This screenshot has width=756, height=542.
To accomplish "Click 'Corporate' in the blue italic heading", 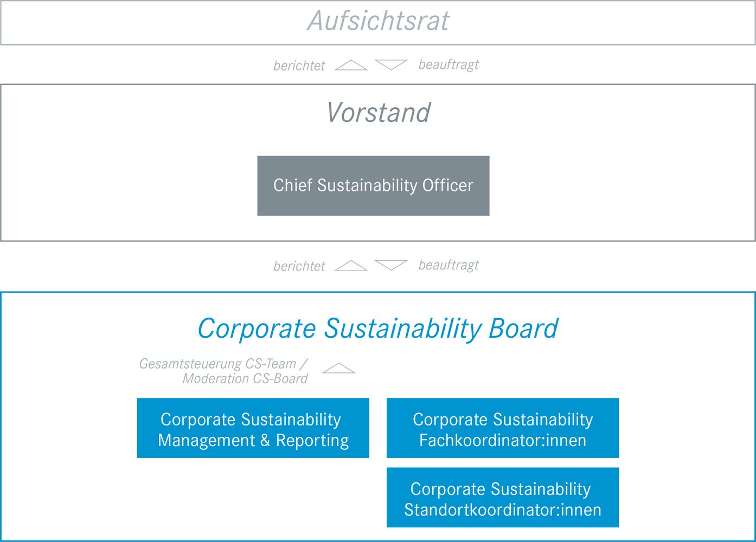I will click(257, 329).
